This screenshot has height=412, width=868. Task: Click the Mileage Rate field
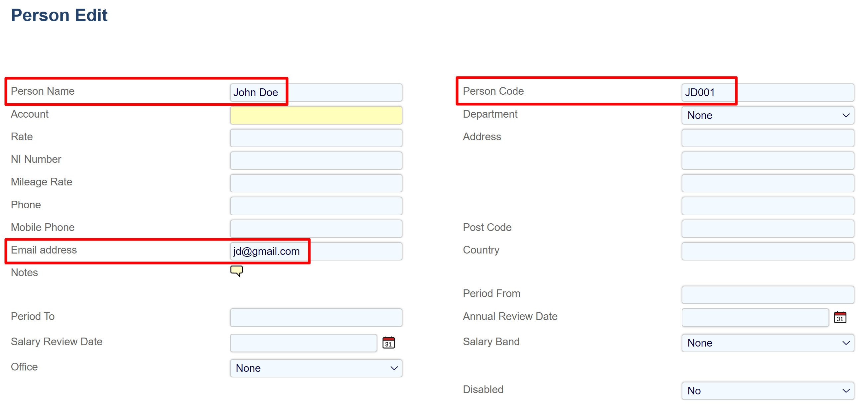click(316, 183)
